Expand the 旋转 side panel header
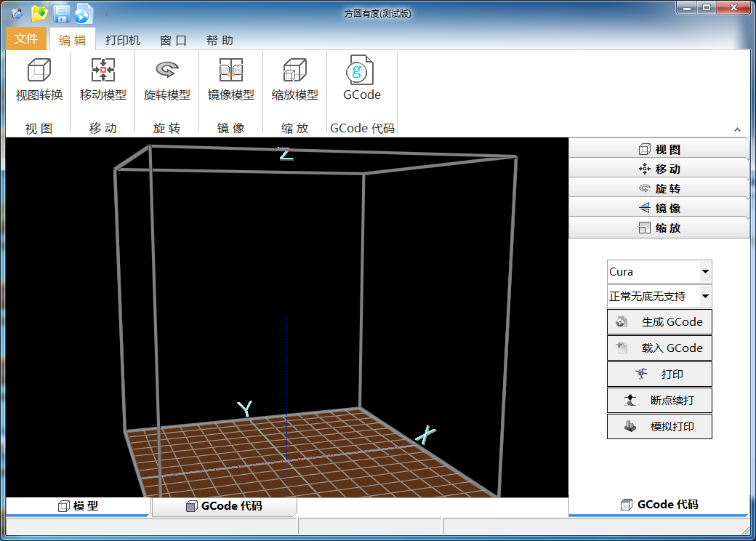The width and height of the screenshot is (756, 541). click(x=659, y=188)
